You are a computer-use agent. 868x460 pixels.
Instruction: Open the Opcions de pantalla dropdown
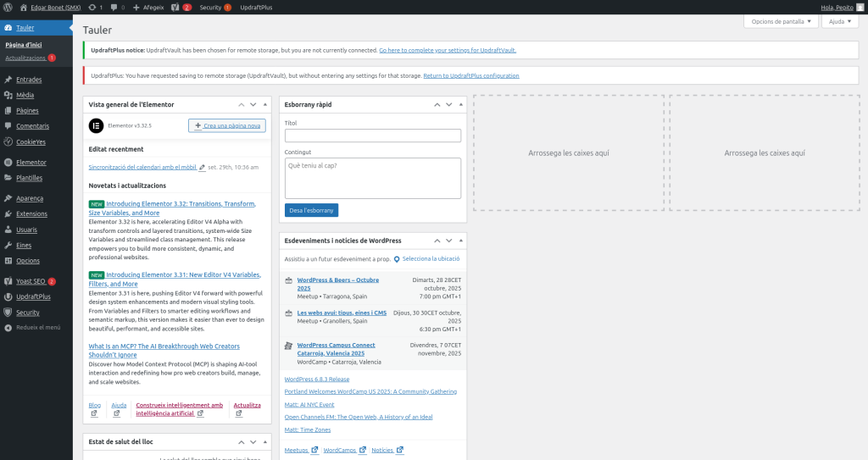click(781, 21)
